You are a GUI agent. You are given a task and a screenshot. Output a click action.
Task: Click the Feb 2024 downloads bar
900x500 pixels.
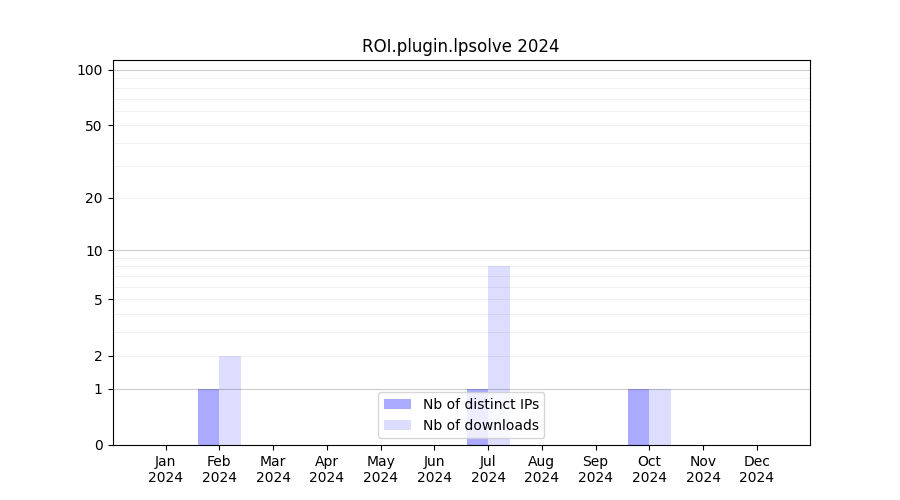click(x=230, y=400)
